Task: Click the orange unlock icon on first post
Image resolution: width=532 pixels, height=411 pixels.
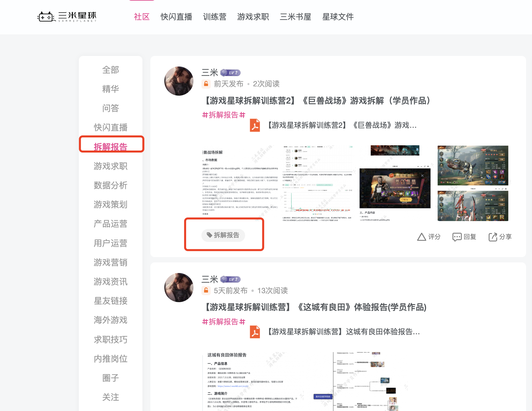Action: pos(206,84)
